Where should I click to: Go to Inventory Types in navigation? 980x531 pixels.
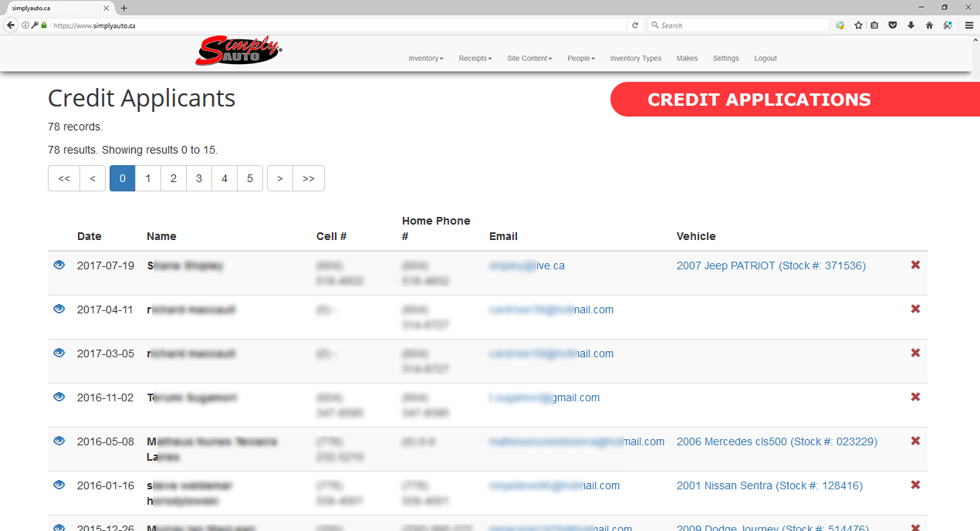tap(635, 59)
